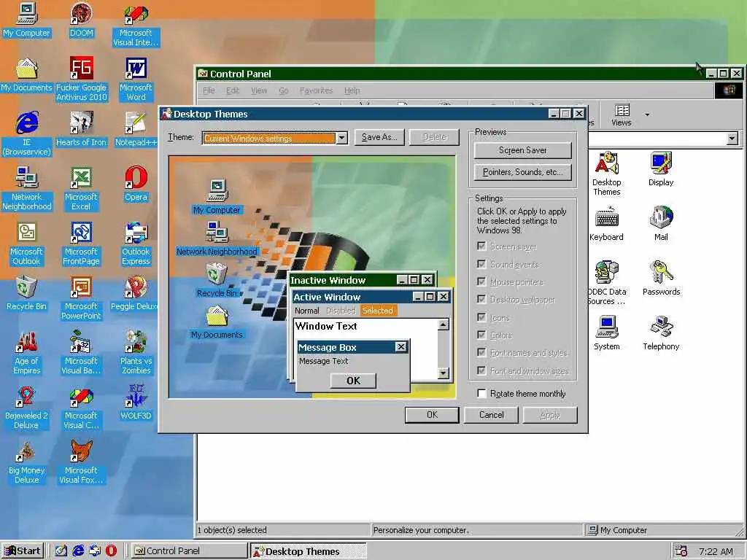The image size is (747, 560).
Task: Select the Hearts of Iron desktop shortcut
Action: click(82, 130)
